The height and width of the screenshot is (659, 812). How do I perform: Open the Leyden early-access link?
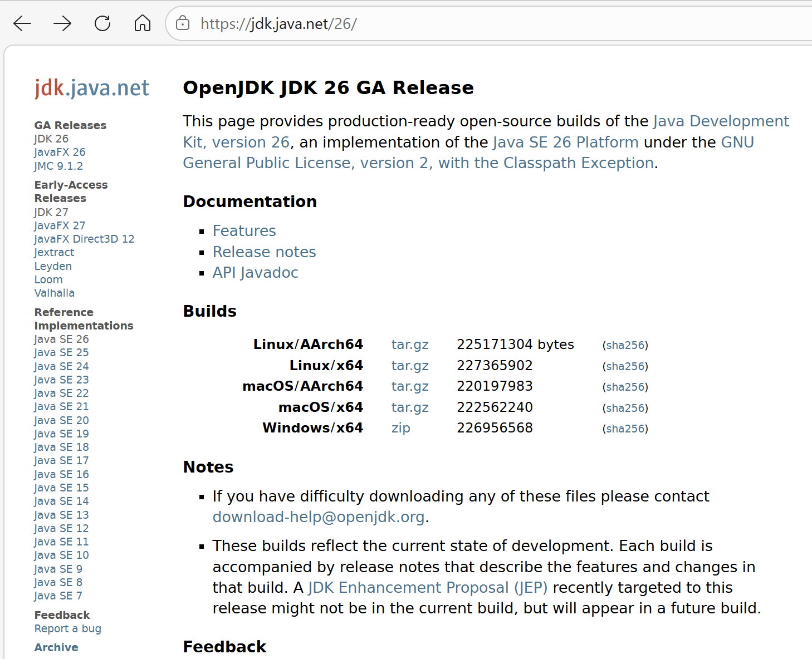53,266
